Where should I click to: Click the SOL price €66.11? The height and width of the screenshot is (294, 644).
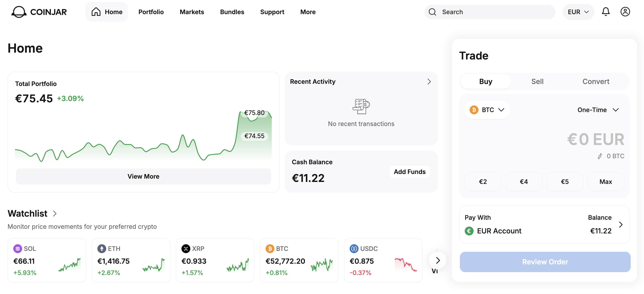click(x=24, y=261)
